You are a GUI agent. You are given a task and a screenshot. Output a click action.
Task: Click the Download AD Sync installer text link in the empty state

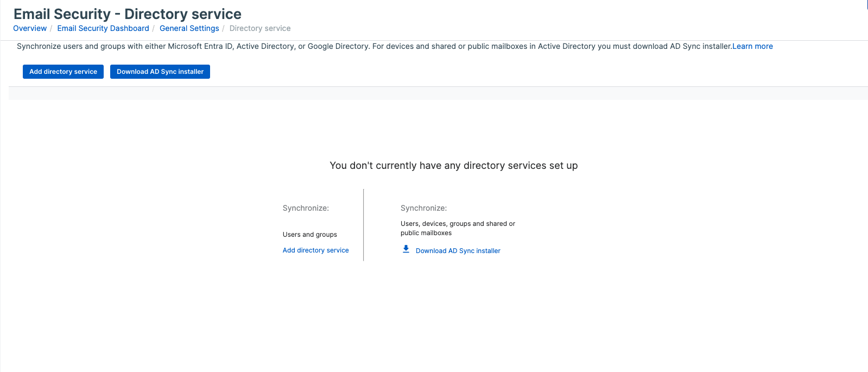458,251
